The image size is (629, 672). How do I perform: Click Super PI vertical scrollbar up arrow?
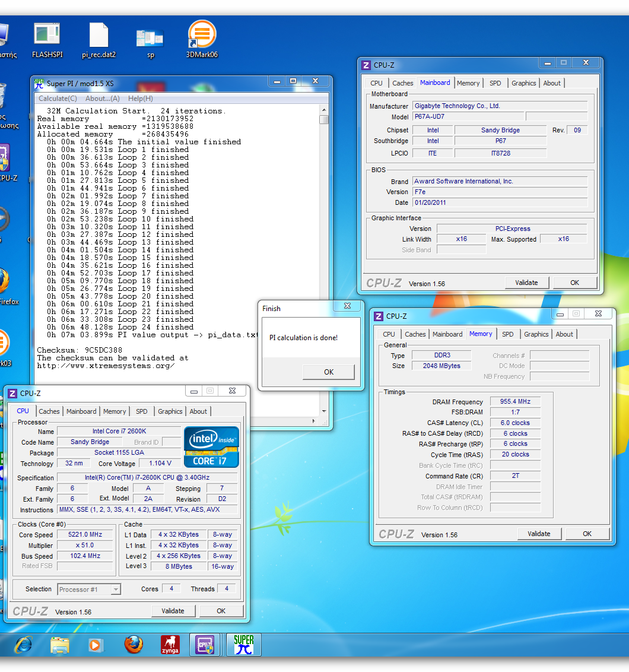[x=324, y=110]
